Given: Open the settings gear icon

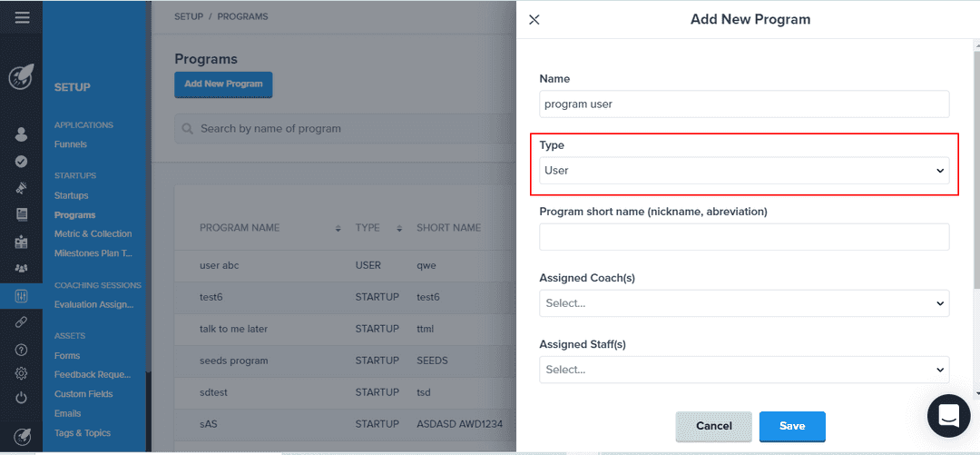Looking at the screenshot, I should point(22,373).
